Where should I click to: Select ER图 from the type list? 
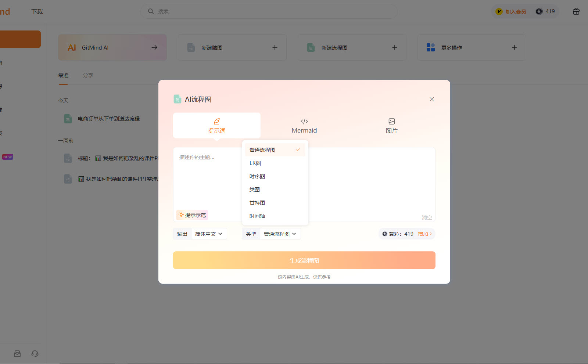pyautogui.click(x=275, y=163)
